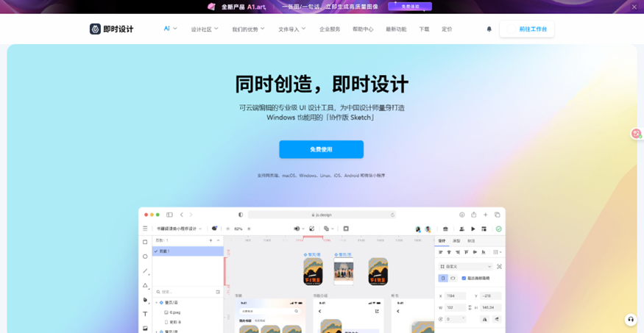Open the customer support headset icon

[631, 320]
